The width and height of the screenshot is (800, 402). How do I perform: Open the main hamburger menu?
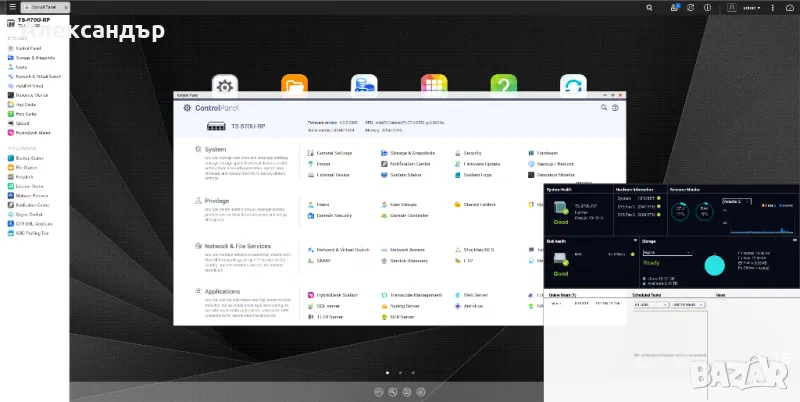pyautogui.click(x=12, y=7)
